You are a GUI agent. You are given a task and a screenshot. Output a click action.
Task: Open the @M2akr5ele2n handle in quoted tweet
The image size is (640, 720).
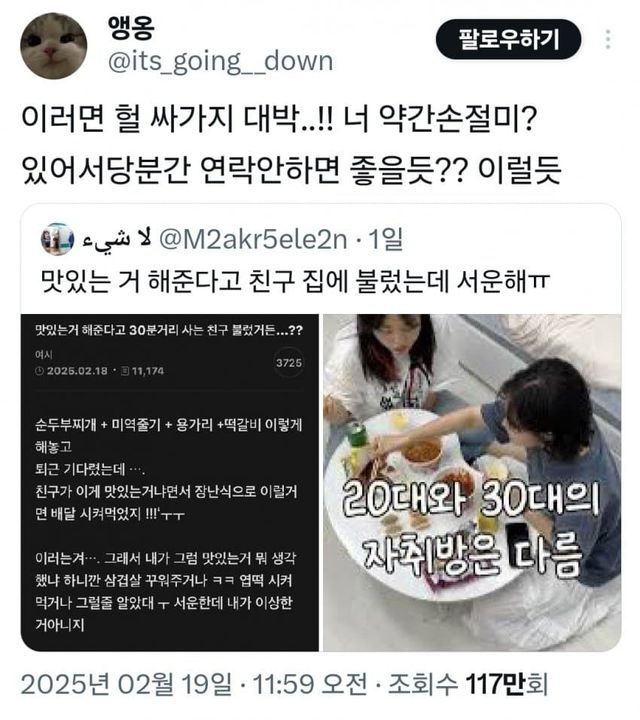[253, 239]
